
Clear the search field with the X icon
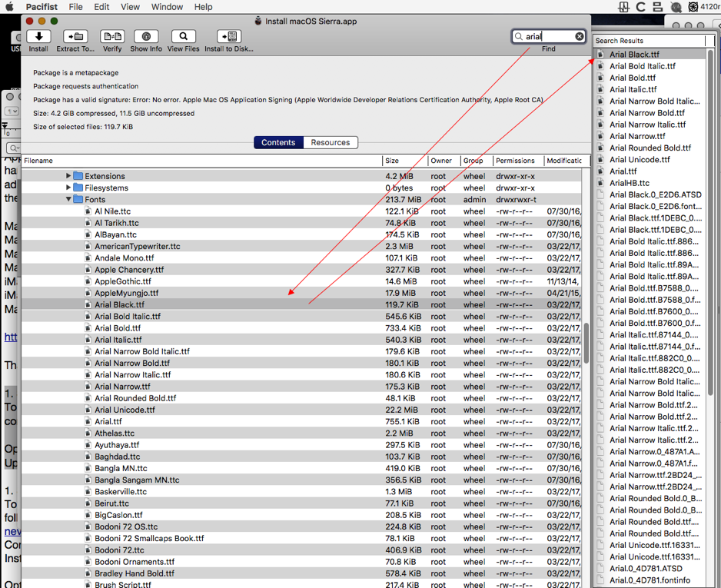tap(580, 36)
